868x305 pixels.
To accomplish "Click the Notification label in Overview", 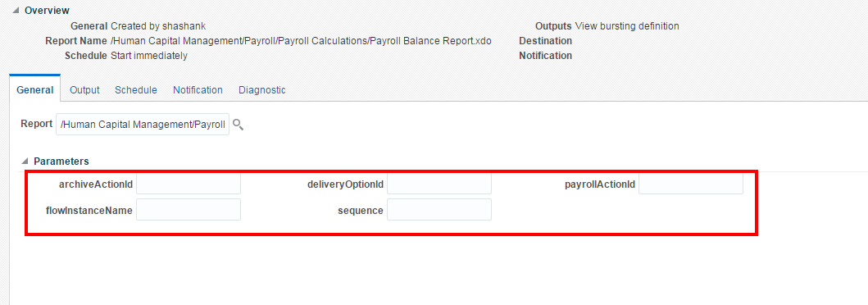I will 545,56.
